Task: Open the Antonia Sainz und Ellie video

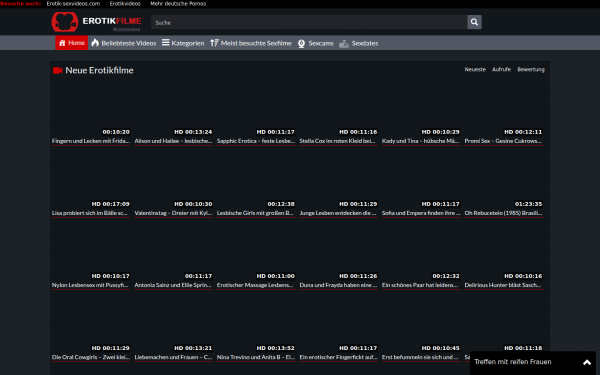Action: tap(173, 285)
